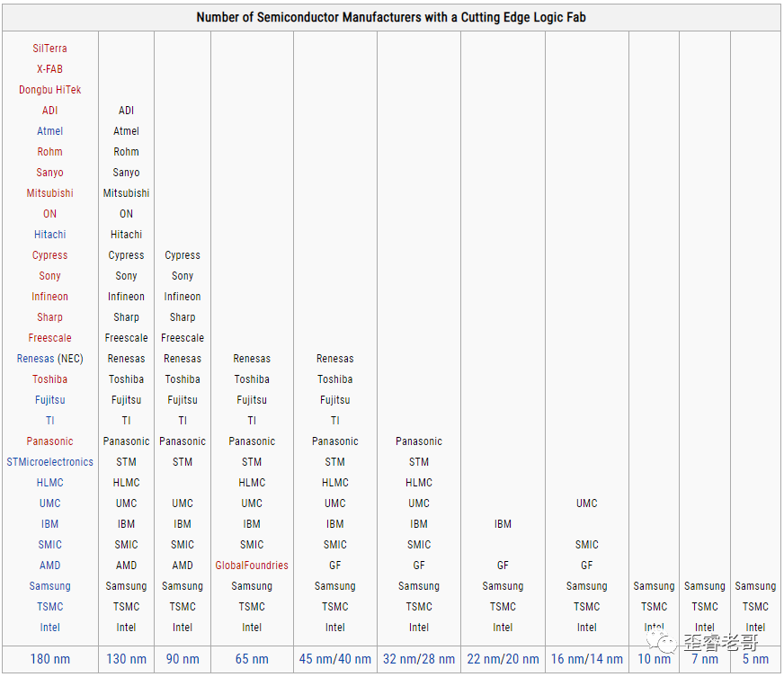Viewport: 784px width, 677px height.
Task: Select the 22 nm/20 nm link
Action: click(503, 659)
